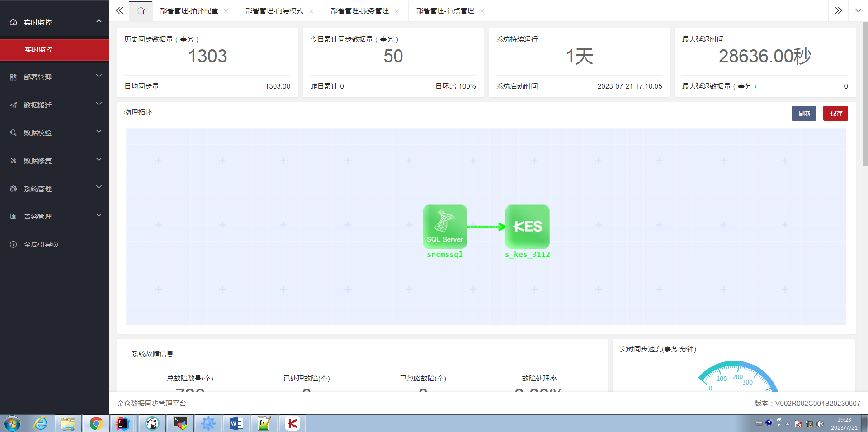
Task: Collapse the left sidebar with double arrow
Action: pyautogui.click(x=119, y=10)
